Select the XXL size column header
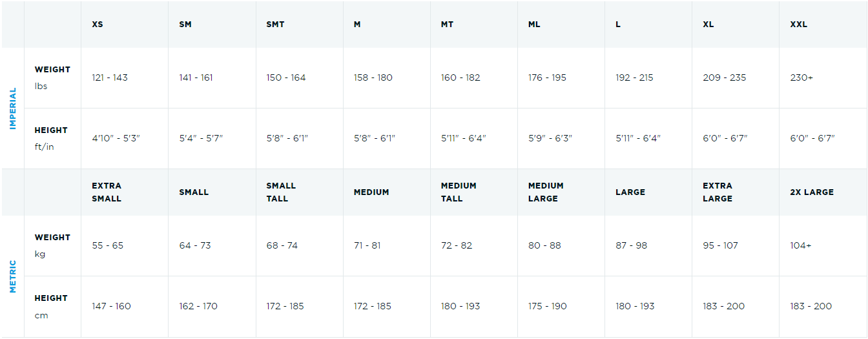 799,25
